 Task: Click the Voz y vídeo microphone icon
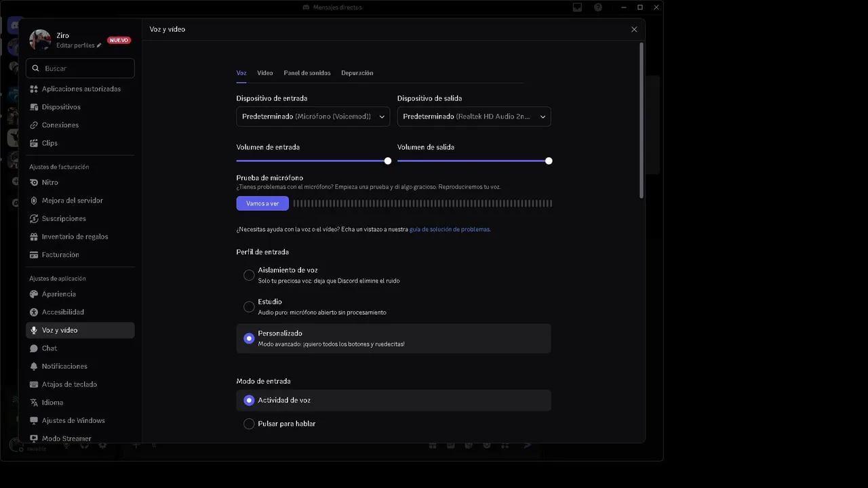point(35,330)
